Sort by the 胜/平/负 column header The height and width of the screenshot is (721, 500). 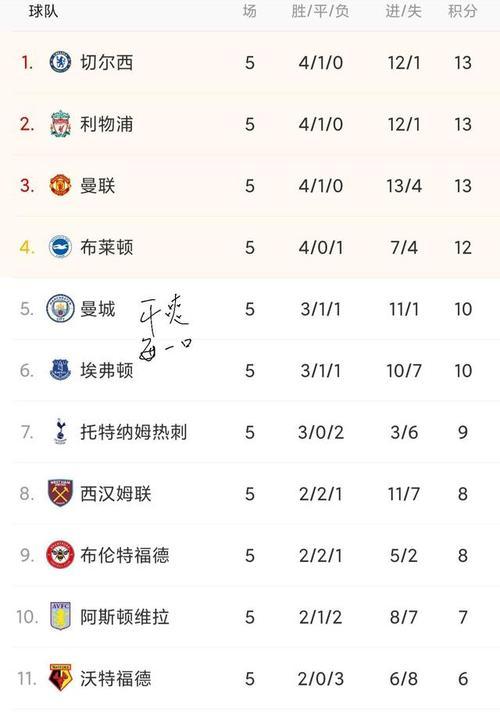coord(320,11)
